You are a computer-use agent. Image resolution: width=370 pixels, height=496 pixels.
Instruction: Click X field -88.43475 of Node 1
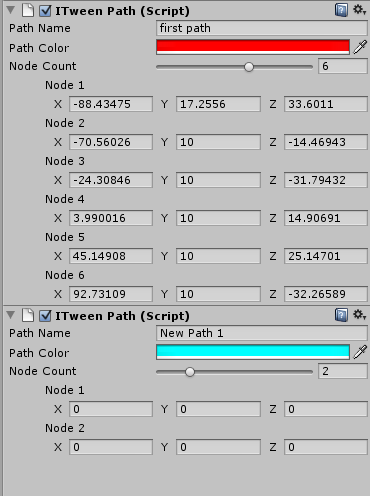pyautogui.click(x=111, y=104)
